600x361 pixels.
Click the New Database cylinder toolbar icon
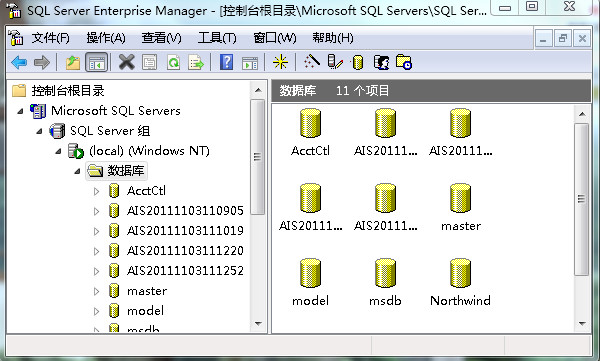(357, 62)
